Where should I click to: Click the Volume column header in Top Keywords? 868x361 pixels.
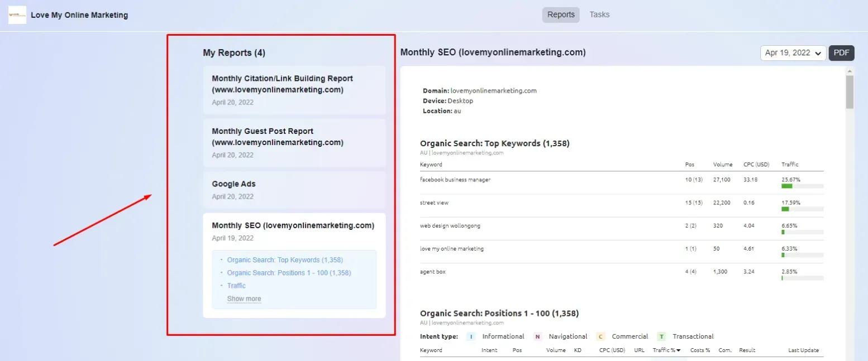(x=723, y=165)
